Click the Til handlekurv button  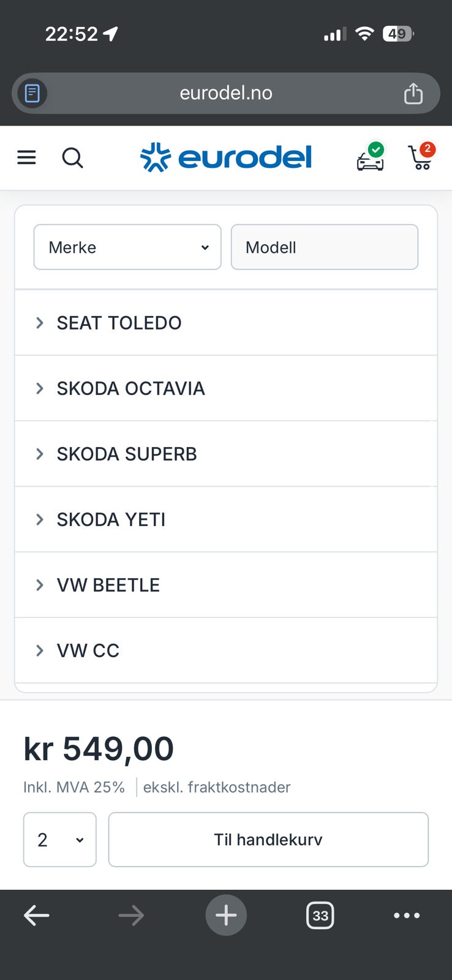point(268,840)
